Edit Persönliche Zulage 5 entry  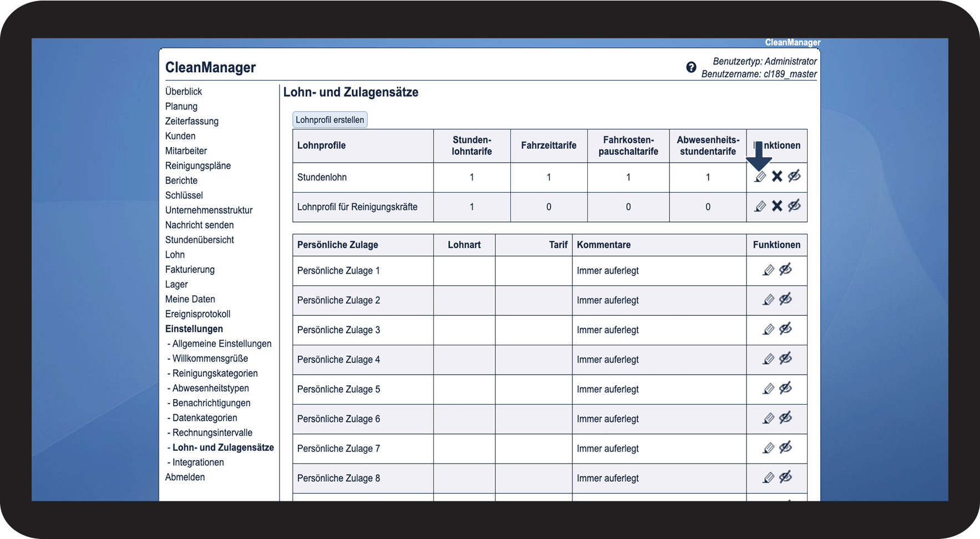point(768,389)
